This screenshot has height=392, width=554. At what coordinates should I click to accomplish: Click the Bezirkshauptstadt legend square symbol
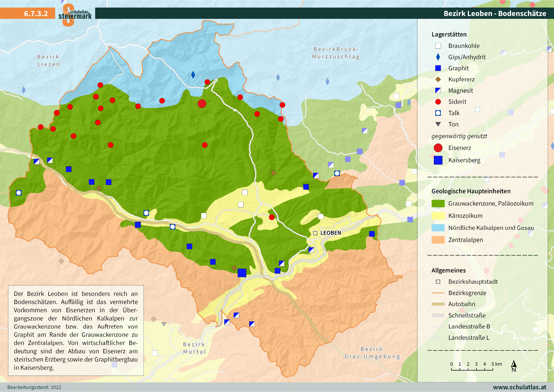[x=438, y=282]
